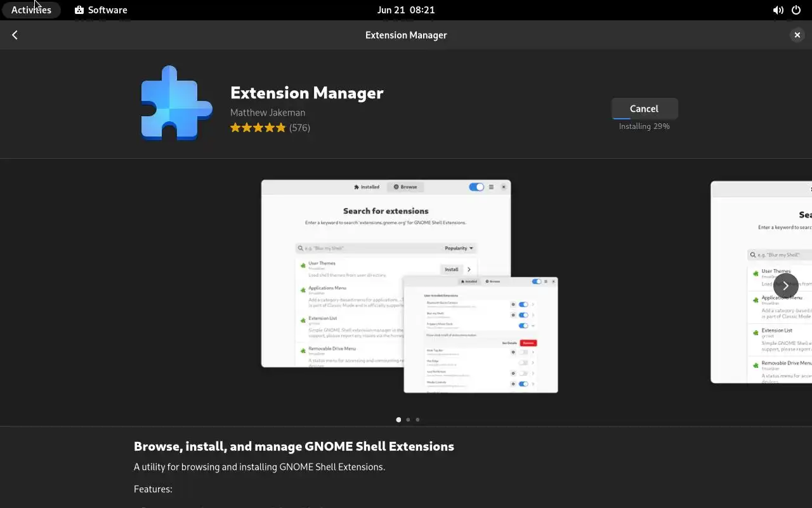Open the partially visible second screenshot
This screenshot has height=508, width=812.
761,283
